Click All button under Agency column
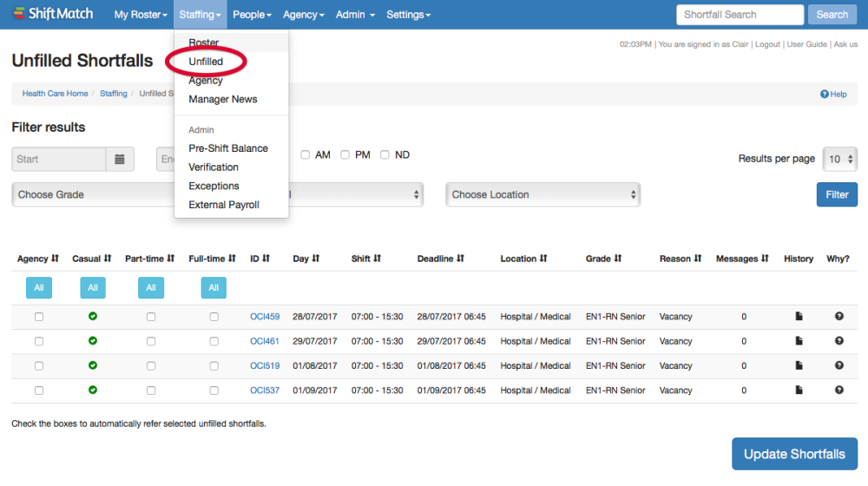Screen dimensions: 868x486 click(39, 288)
